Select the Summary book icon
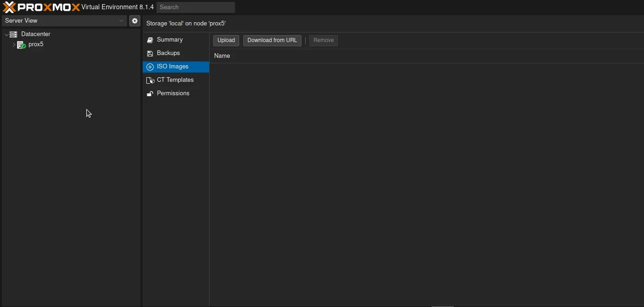This screenshot has width=644, height=307. click(150, 40)
